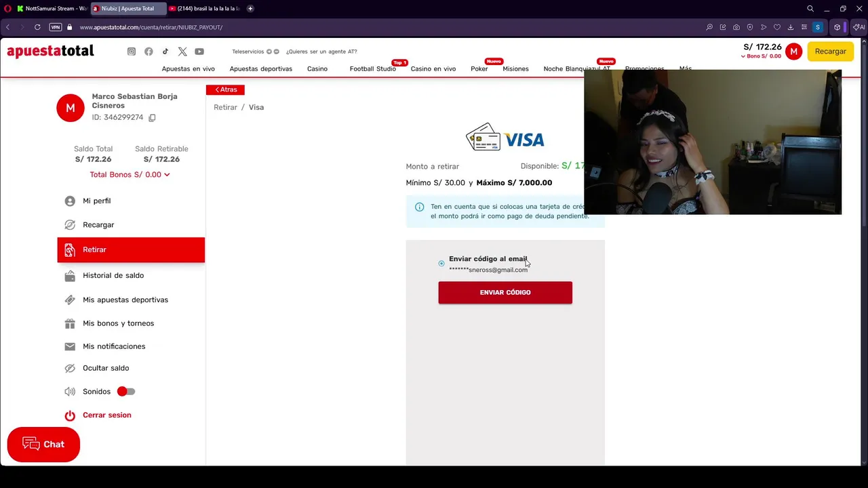
Task: Open the Aria AI button
Action: 859,27
